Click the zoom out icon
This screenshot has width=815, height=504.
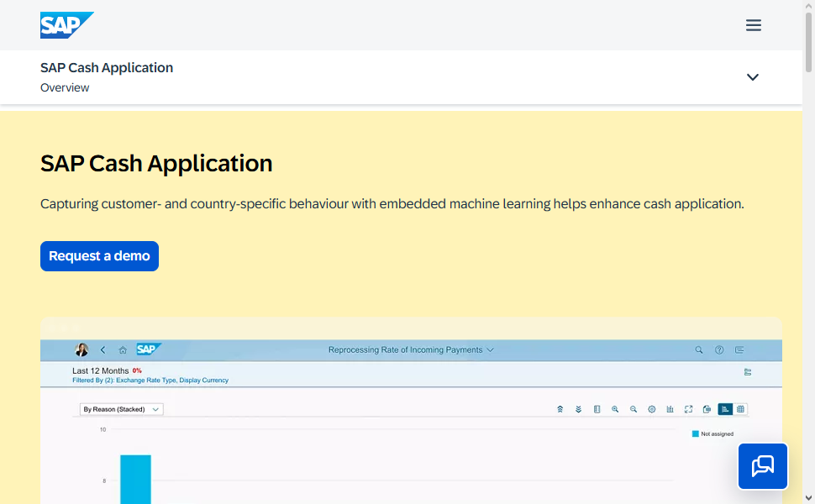pyautogui.click(x=633, y=409)
